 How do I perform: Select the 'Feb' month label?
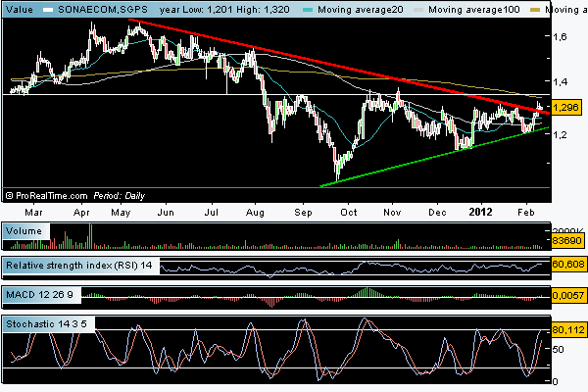coord(525,213)
